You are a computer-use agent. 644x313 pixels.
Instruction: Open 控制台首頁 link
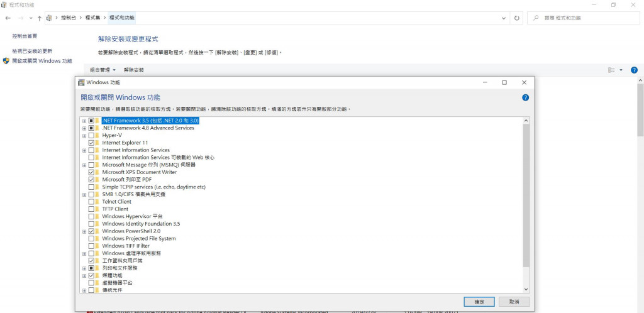tap(25, 36)
